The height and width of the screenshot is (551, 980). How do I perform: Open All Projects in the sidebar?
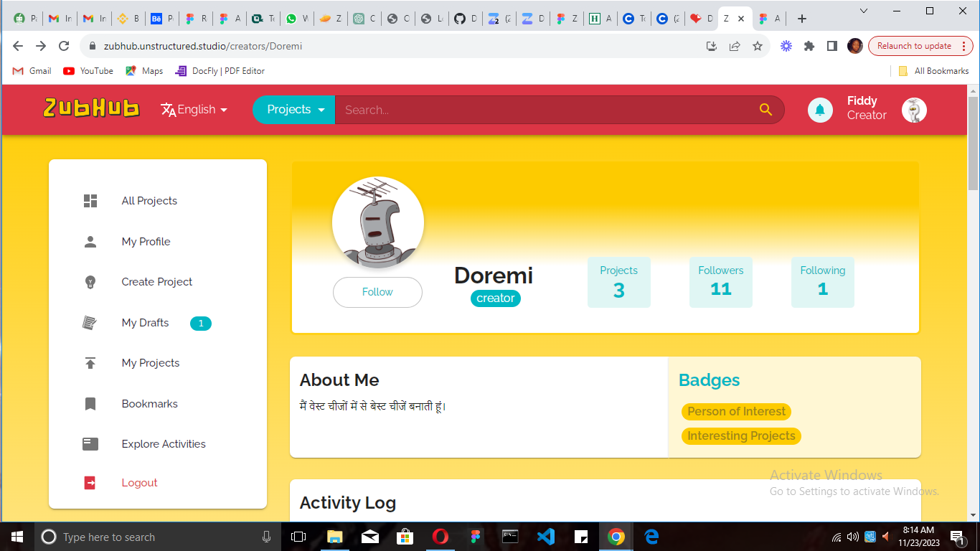tap(149, 201)
